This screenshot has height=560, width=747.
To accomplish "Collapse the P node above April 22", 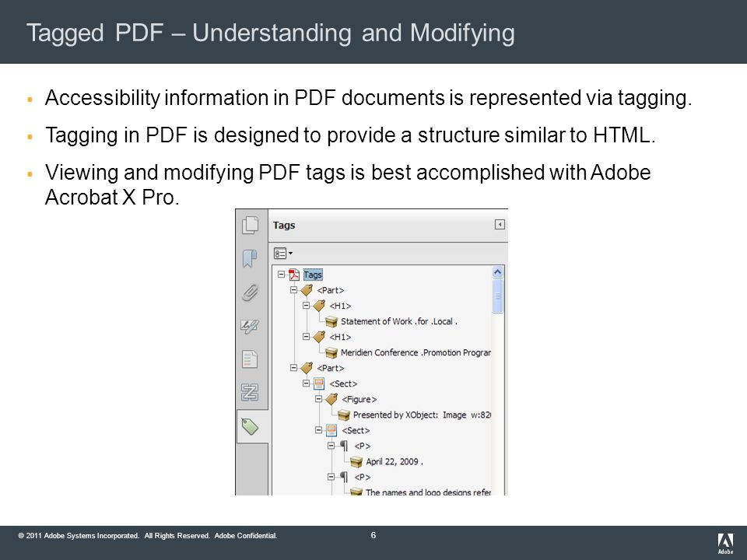I will pos(331,446).
